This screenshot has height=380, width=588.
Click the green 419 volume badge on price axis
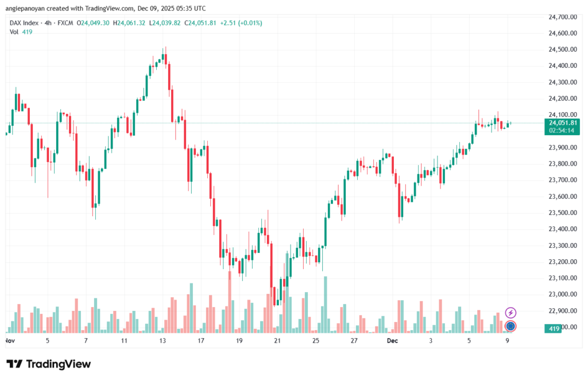pos(554,328)
